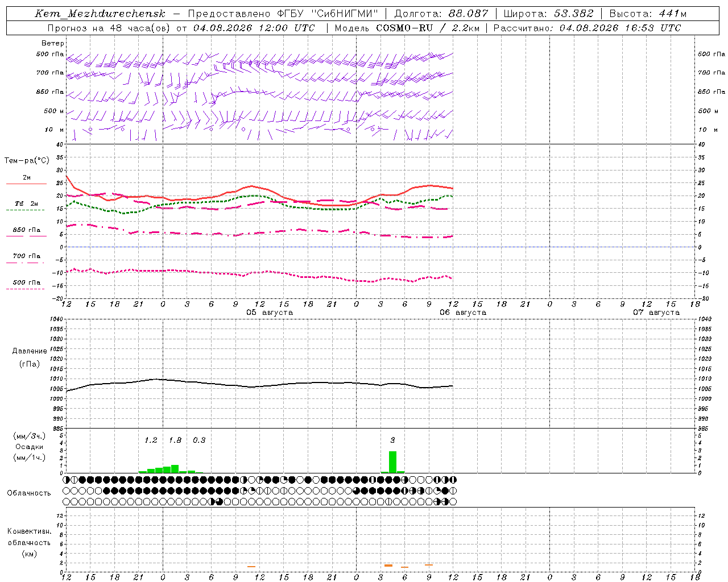Click the orange convective cloud marker near hour 12
This screenshot has width=728, height=582.
click(x=251, y=566)
